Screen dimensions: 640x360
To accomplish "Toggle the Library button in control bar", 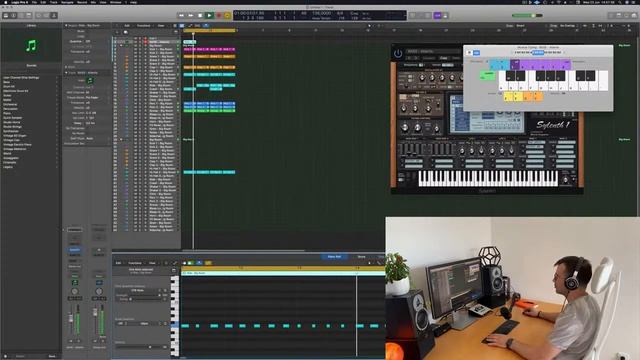I will [6, 16].
